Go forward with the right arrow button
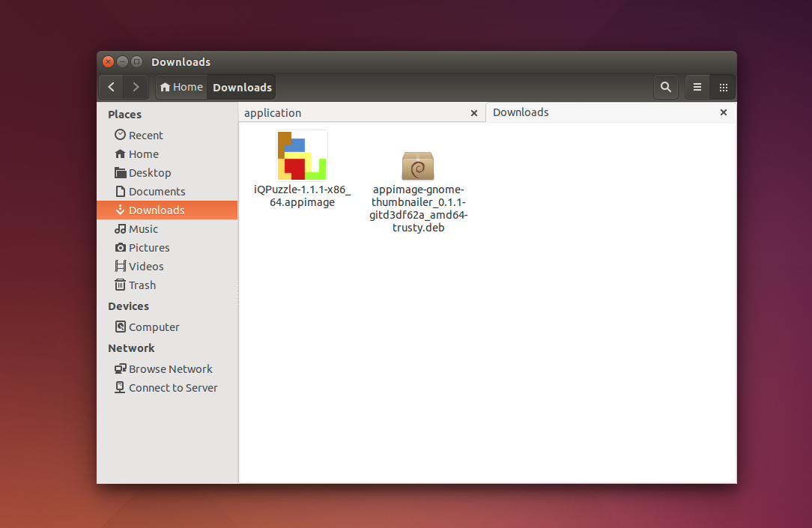812x528 pixels. pyautogui.click(x=136, y=87)
